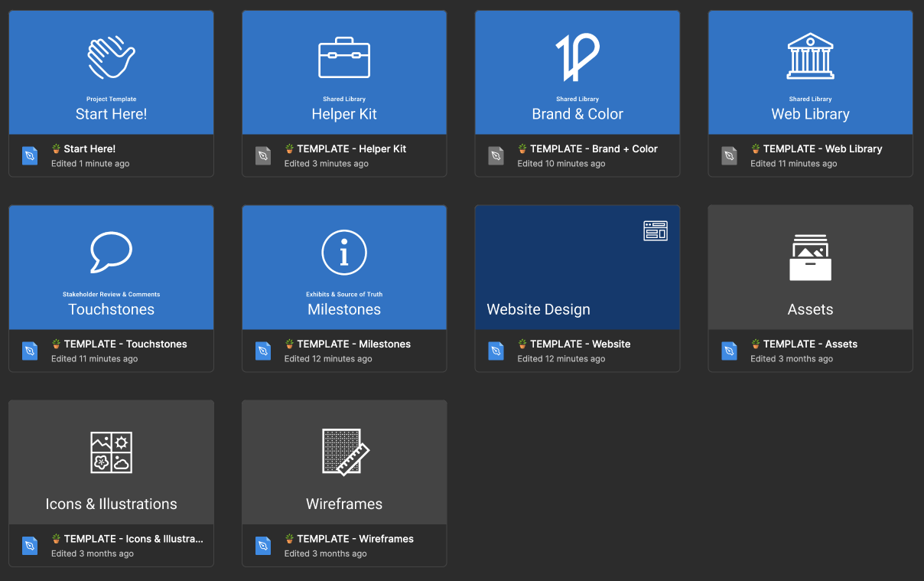This screenshot has width=924, height=581.
Task: Click the browser window icon on Website Design
Action: [x=656, y=230]
